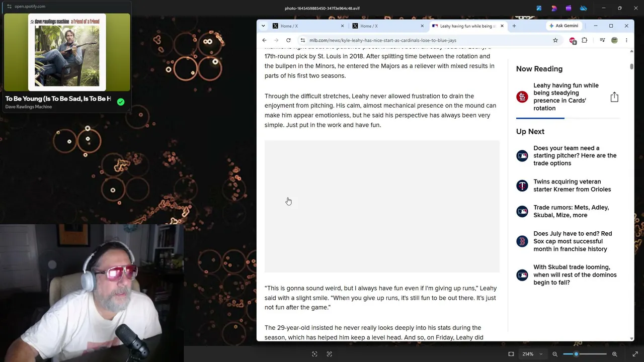Screen dimensions: 644x362
Task: Click the scroll-down arrow of Chrome scrollbar
Action: [631, 338]
